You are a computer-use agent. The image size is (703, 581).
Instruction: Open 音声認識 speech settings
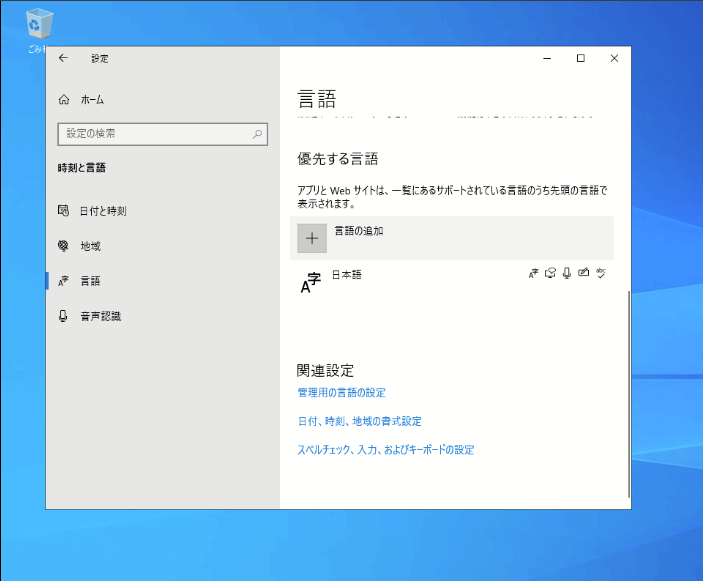click(162, 316)
